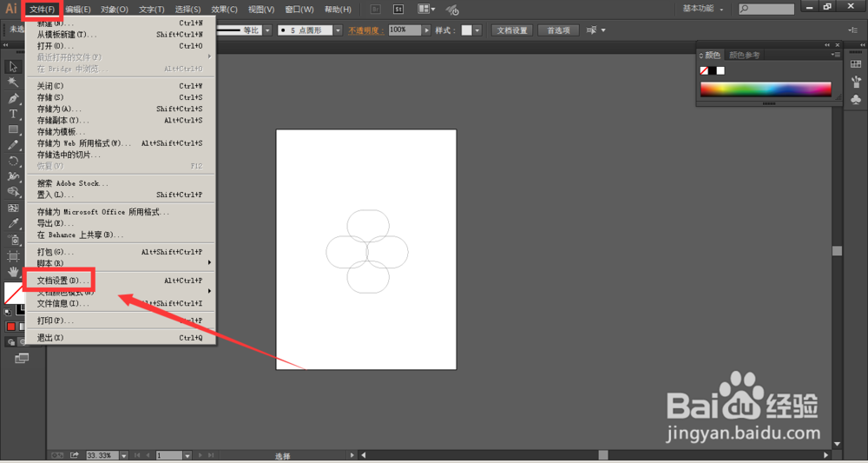Open the artboard number dropdown
868x463 pixels.
pos(187,455)
